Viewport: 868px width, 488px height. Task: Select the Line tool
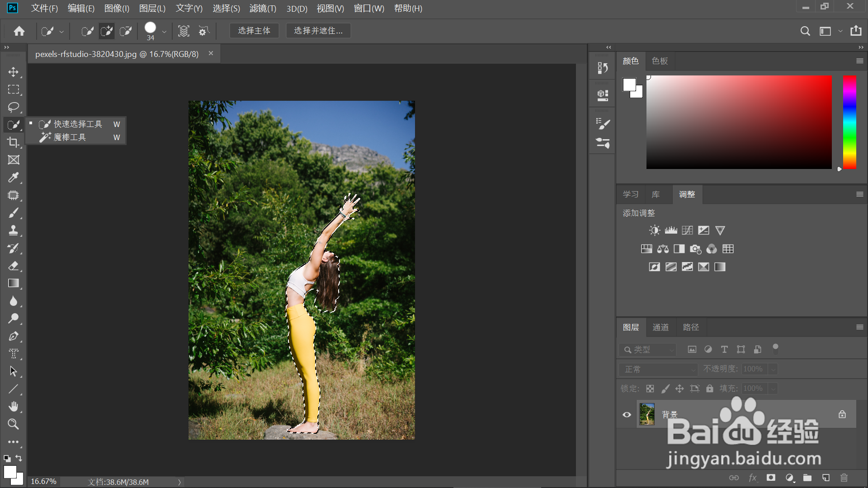(x=14, y=389)
